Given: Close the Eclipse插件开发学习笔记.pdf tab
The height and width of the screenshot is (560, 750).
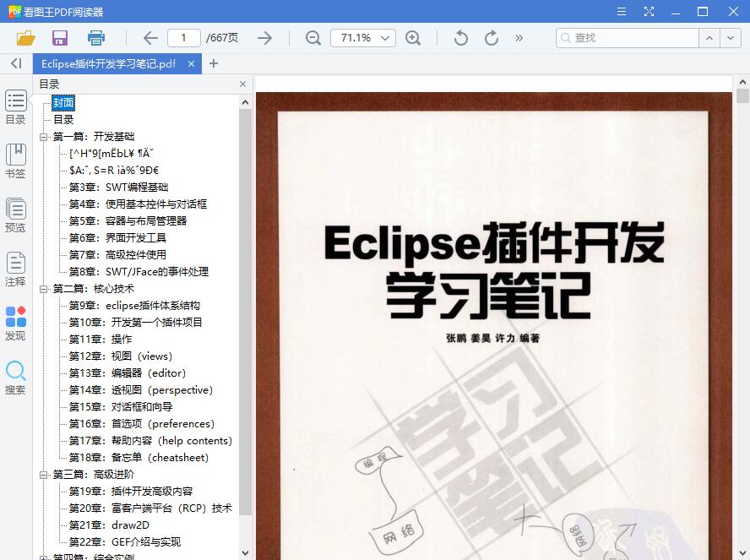Looking at the screenshot, I should tap(191, 63).
